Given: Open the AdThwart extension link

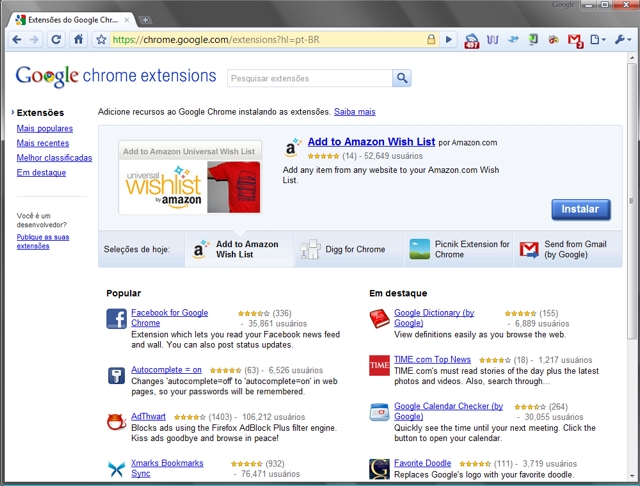Looking at the screenshot, I should pyautogui.click(x=148, y=417).
